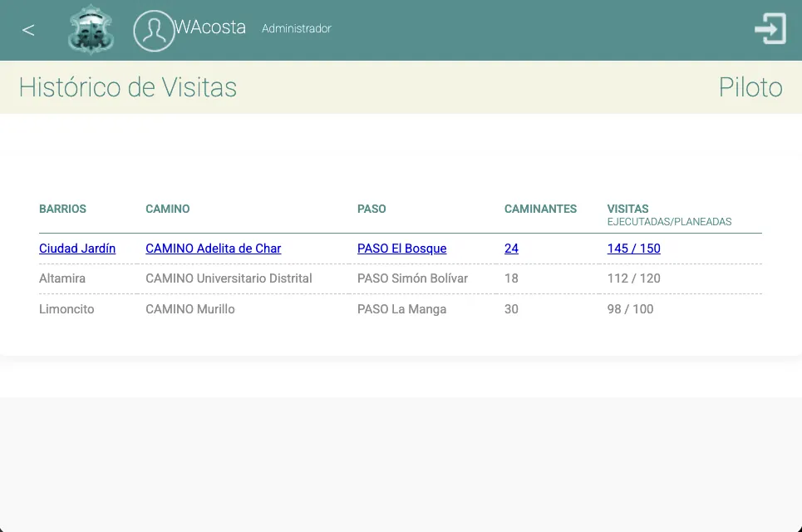Open CAMINO Adelita de Char link
This screenshot has width=802, height=532.
[214, 249]
